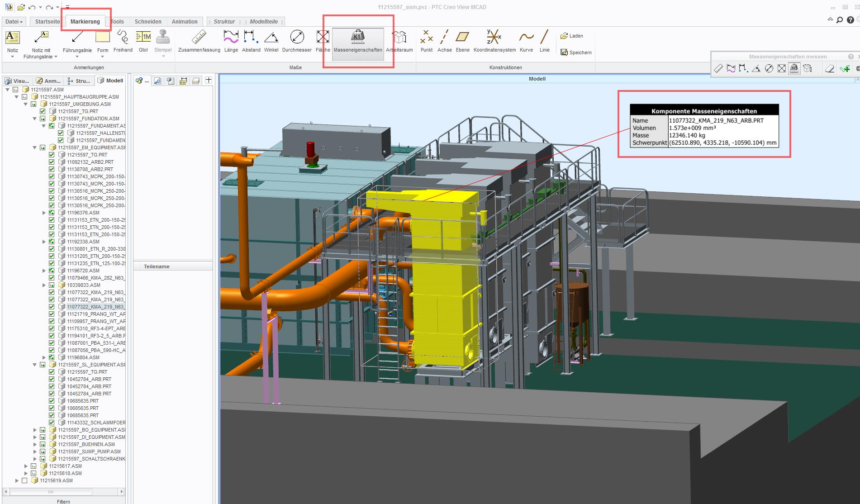This screenshot has height=504, width=860.
Task: Create an Achse construction
Action: pos(444,41)
